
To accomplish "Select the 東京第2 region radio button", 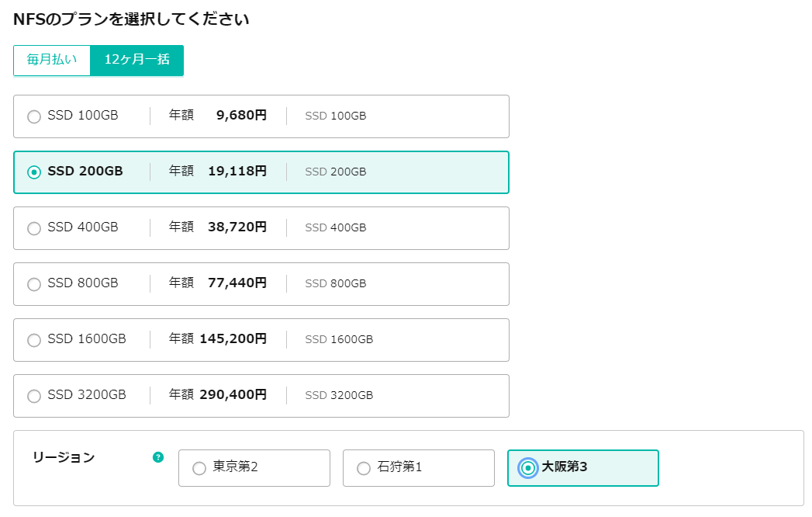I will point(199,468).
